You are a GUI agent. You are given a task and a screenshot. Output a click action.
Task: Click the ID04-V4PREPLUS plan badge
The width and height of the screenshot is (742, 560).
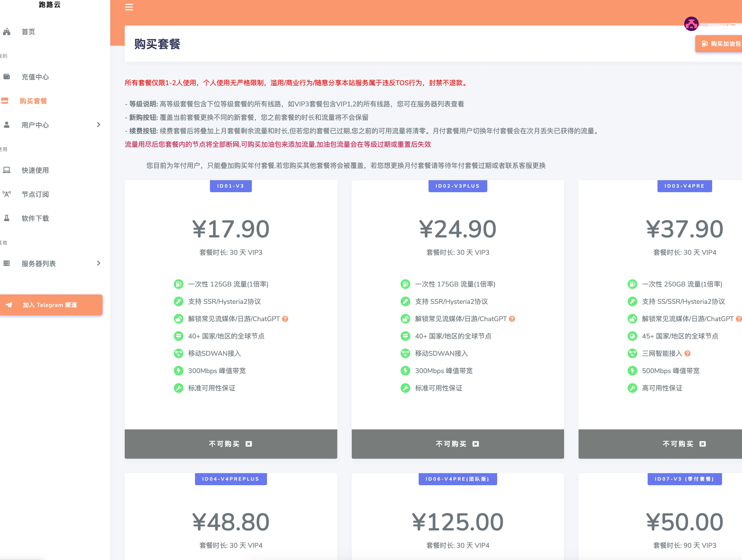pyautogui.click(x=231, y=479)
